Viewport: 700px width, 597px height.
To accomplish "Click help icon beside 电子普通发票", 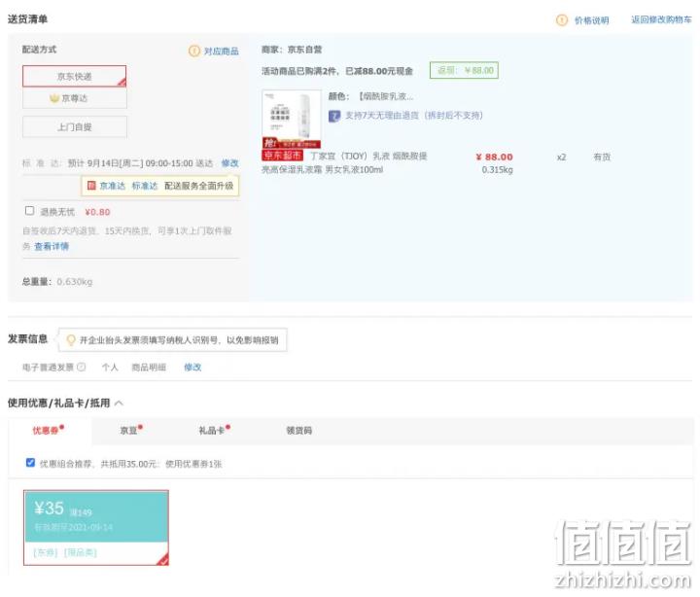I will coord(82,367).
